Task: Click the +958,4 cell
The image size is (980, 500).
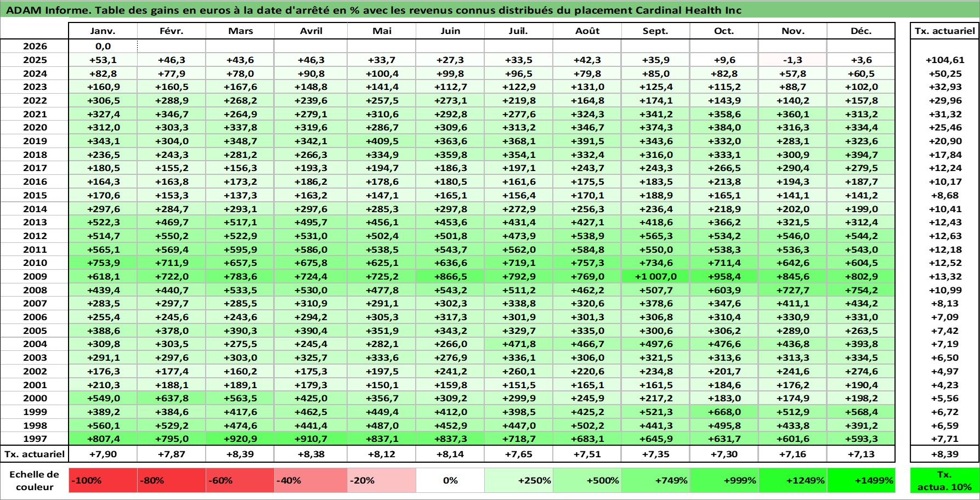Action: (724, 276)
